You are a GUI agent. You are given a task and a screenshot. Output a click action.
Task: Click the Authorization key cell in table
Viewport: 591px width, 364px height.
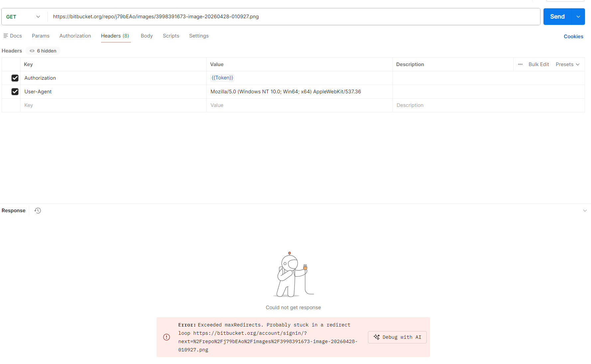pyautogui.click(x=113, y=78)
